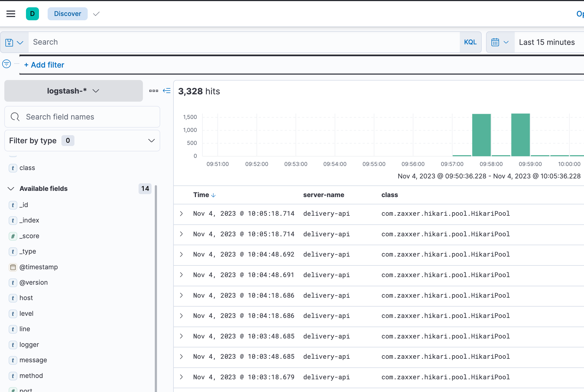Open index pattern three-dot options
This screenshot has height=392, width=584.
(x=153, y=91)
